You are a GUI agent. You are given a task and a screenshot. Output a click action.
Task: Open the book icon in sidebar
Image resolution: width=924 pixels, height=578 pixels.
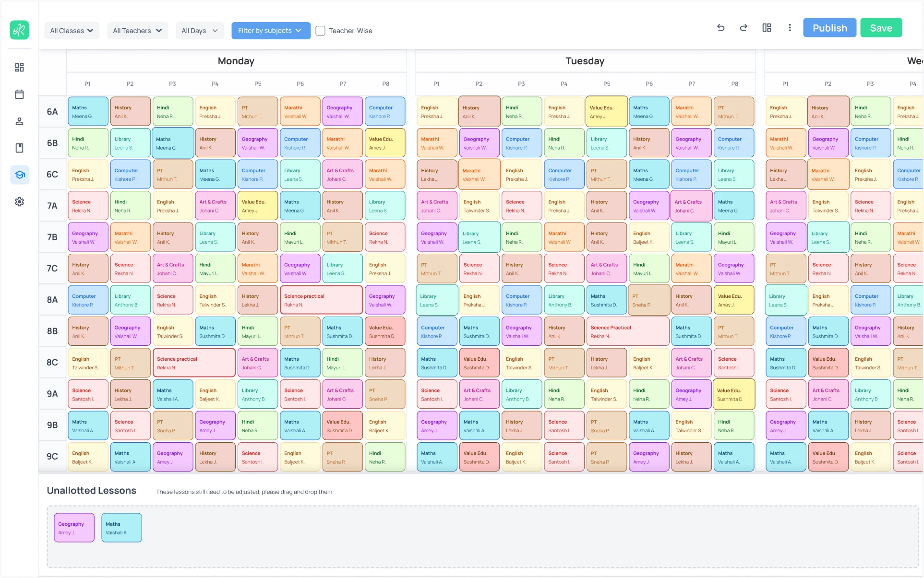(x=19, y=148)
